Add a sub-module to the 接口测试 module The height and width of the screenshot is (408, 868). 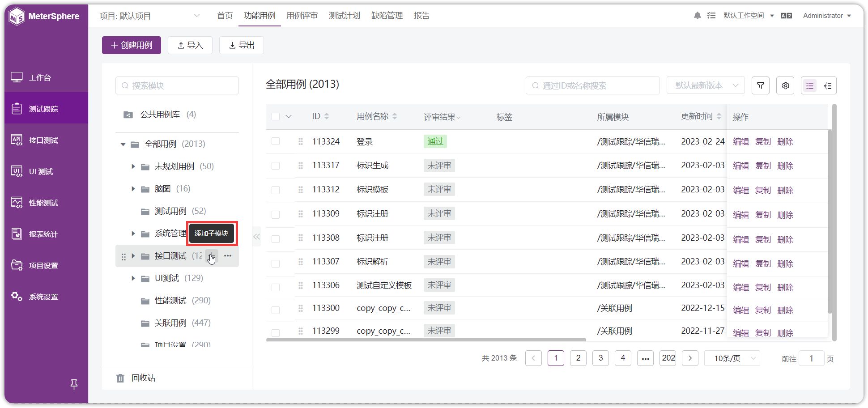[211, 256]
